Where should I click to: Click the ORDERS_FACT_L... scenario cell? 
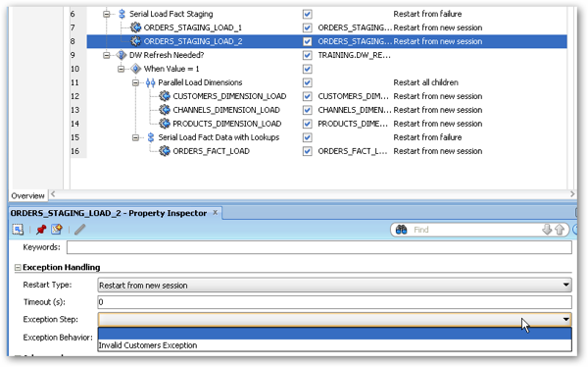click(x=353, y=151)
